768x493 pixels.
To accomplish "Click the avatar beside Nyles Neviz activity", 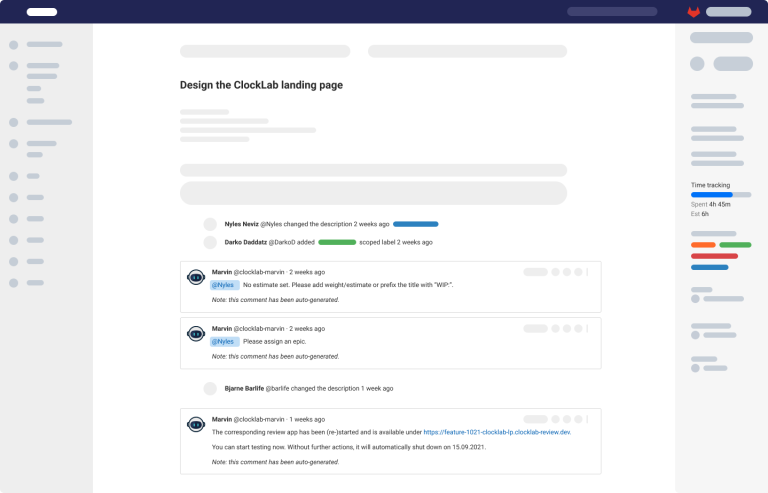I will (210, 224).
